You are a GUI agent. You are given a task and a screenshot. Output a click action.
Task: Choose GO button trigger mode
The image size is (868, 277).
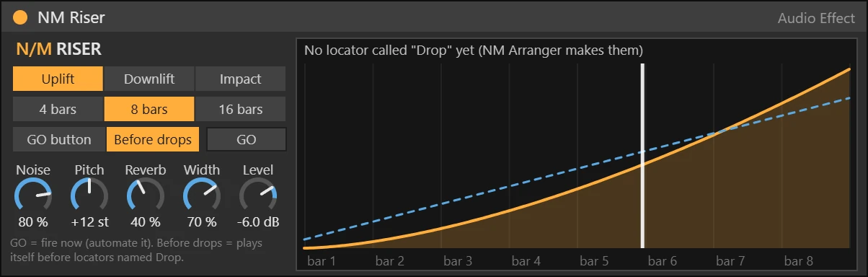tap(59, 140)
